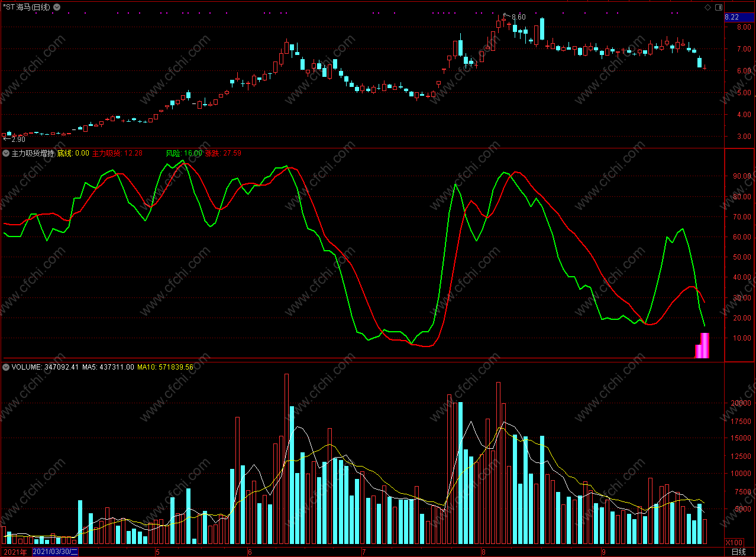Click the 10.00 indicator axis label

click(743, 338)
